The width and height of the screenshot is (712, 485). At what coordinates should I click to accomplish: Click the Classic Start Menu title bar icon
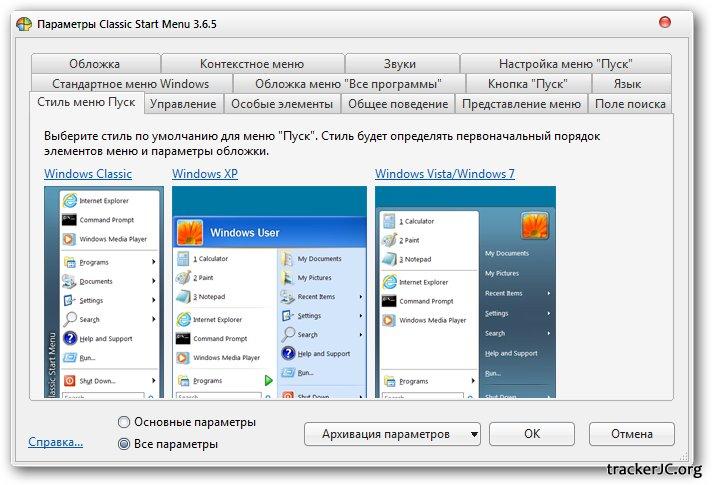(23, 24)
